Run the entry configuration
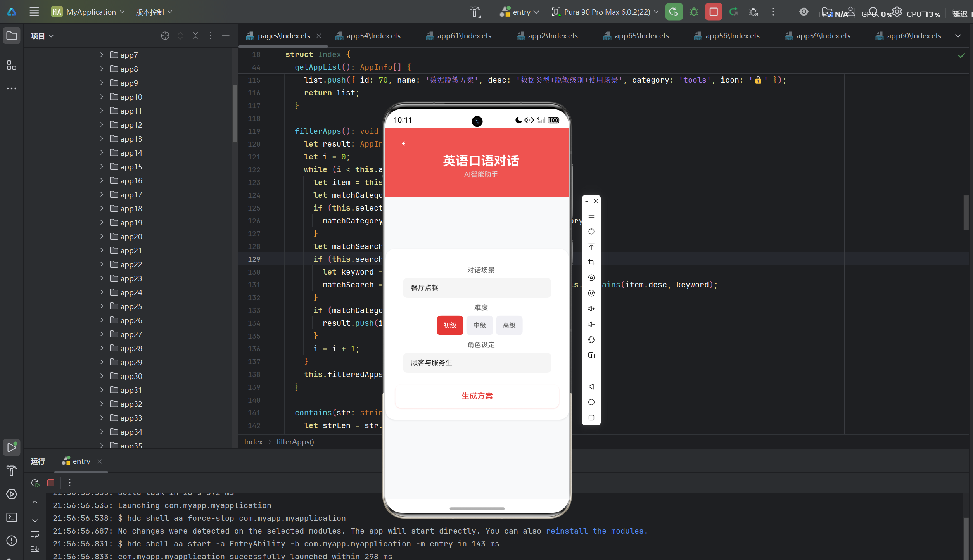Image resolution: width=973 pixels, height=560 pixels. click(674, 12)
